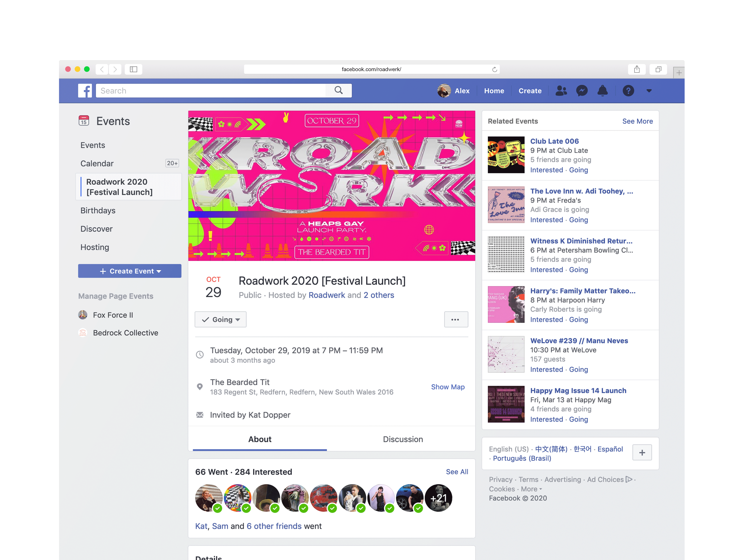Click the Kat friend link
Image resolution: width=747 pixels, height=560 pixels.
[x=201, y=526]
